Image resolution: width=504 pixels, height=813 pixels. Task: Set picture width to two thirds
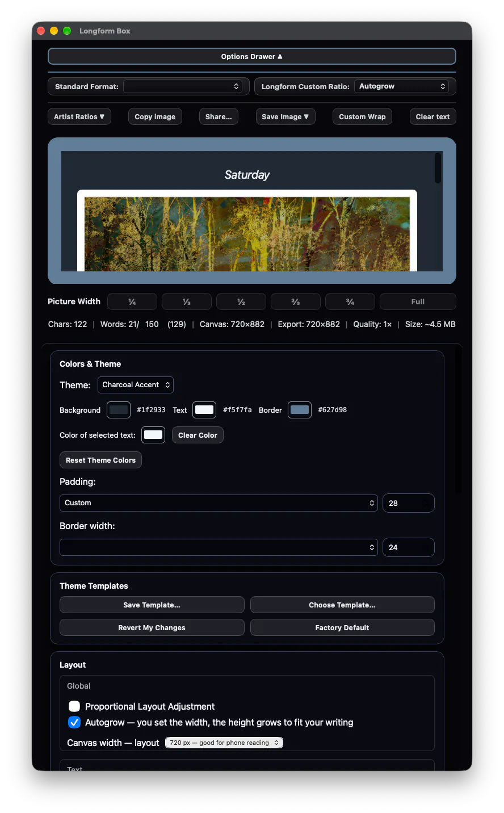point(296,301)
